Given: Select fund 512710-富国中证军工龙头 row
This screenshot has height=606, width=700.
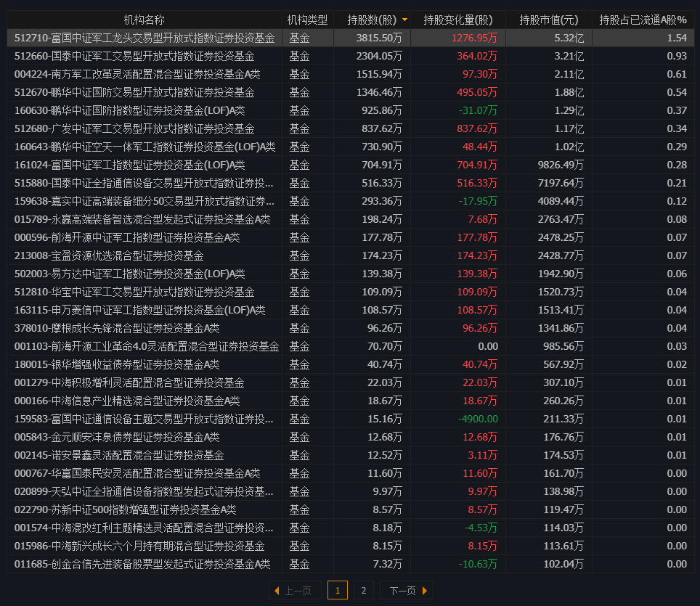Looking at the screenshot, I should (x=351, y=38).
